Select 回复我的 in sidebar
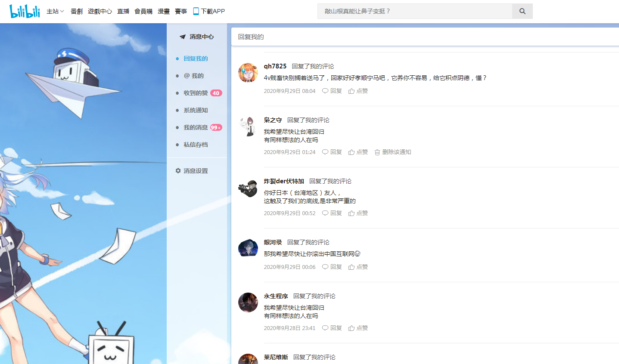 point(196,59)
